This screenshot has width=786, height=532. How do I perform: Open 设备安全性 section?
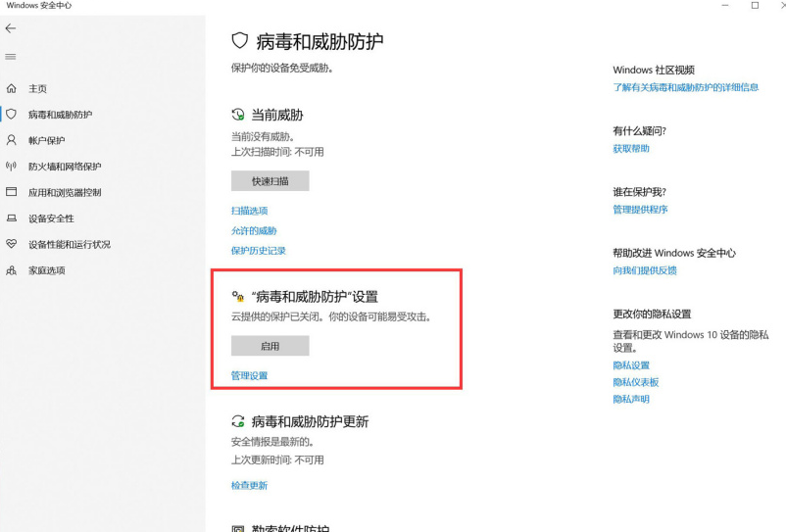(x=51, y=218)
